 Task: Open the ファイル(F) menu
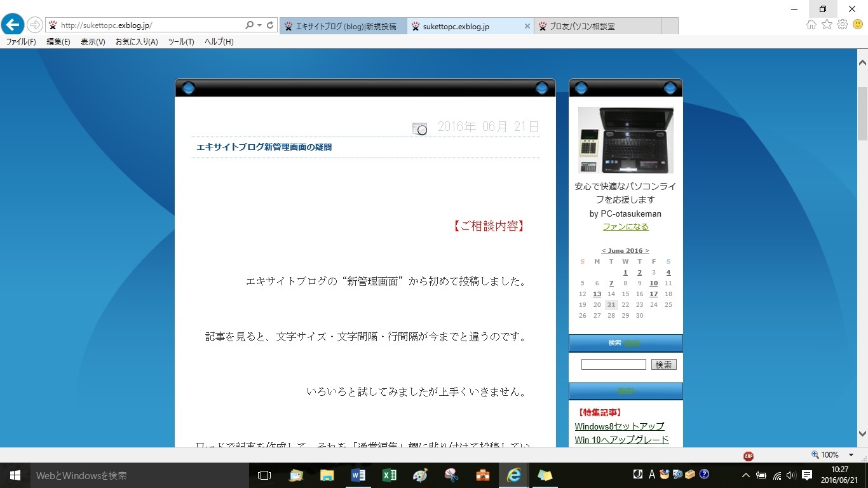[20, 42]
